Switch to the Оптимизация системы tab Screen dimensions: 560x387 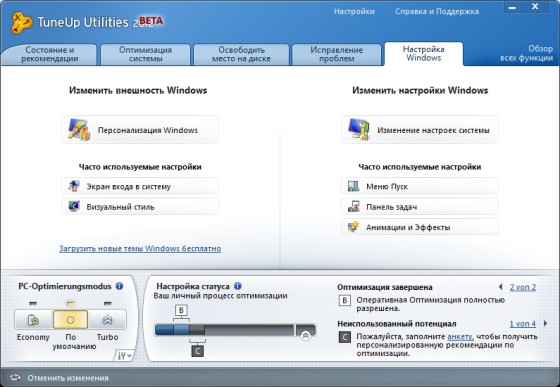(145, 54)
